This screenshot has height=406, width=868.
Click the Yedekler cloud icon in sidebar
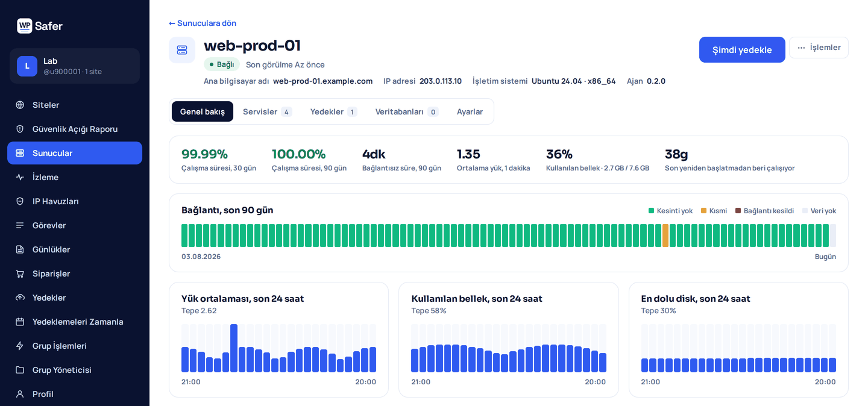[20, 298]
